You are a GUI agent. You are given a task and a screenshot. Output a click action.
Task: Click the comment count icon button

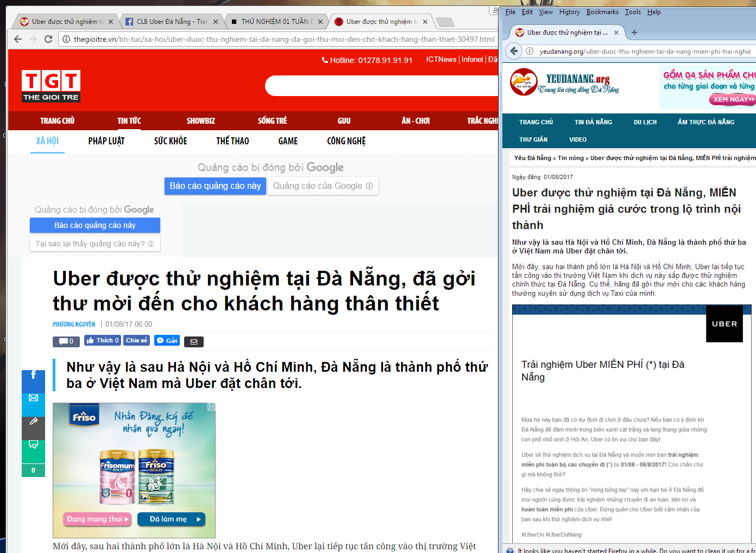click(x=66, y=341)
